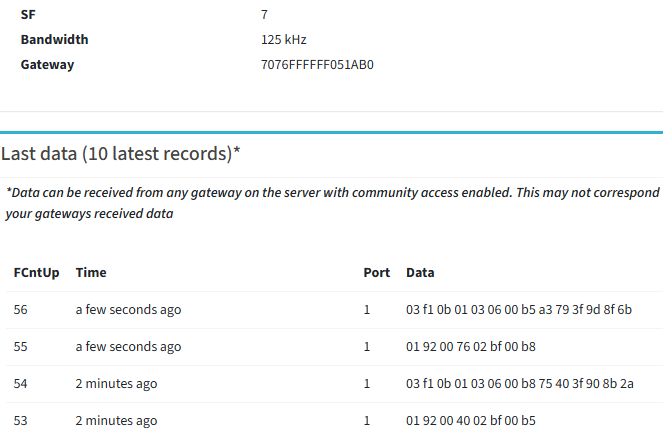This screenshot has width=663, height=439.
Task: Click frame counter 54 row entry
Action: 21,384
